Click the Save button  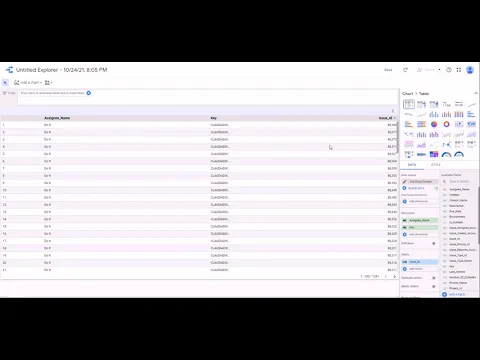[x=388, y=70]
